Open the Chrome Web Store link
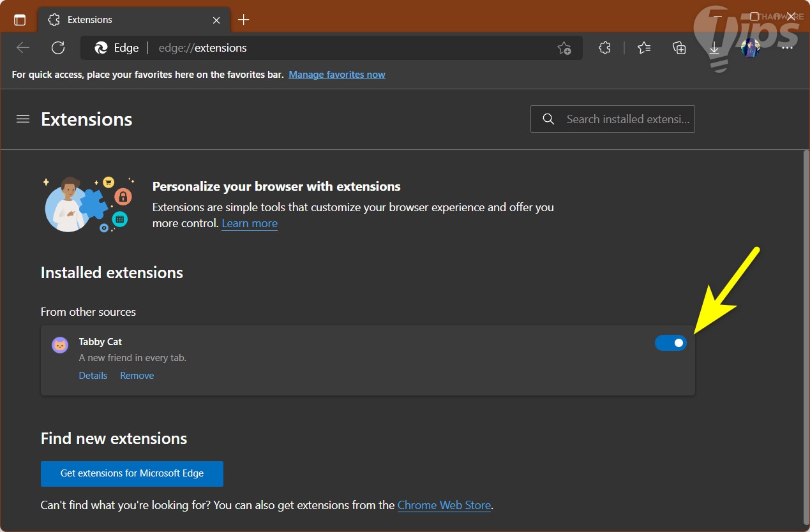This screenshot has height=532, width=810. click(444, 505)
